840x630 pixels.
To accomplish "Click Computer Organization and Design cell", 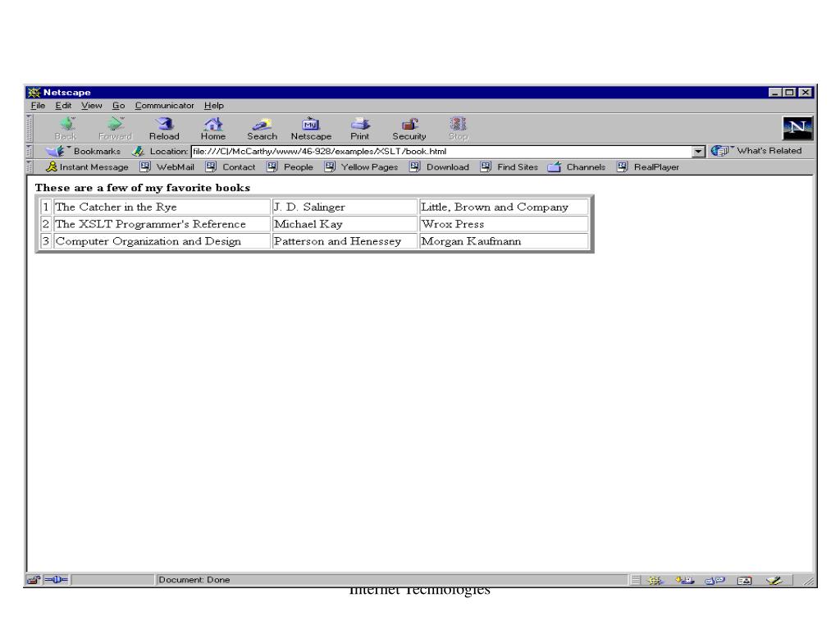I will (x=162, y=241).
